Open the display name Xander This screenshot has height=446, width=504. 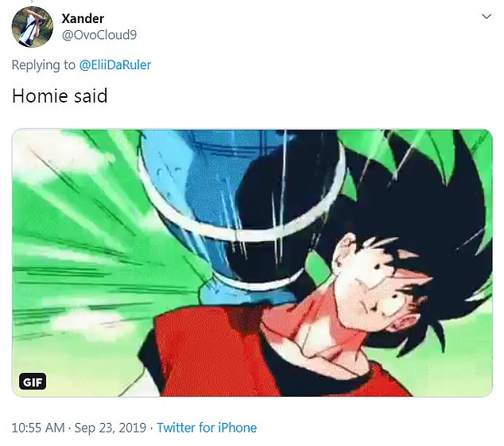click(x=83, y=18)
